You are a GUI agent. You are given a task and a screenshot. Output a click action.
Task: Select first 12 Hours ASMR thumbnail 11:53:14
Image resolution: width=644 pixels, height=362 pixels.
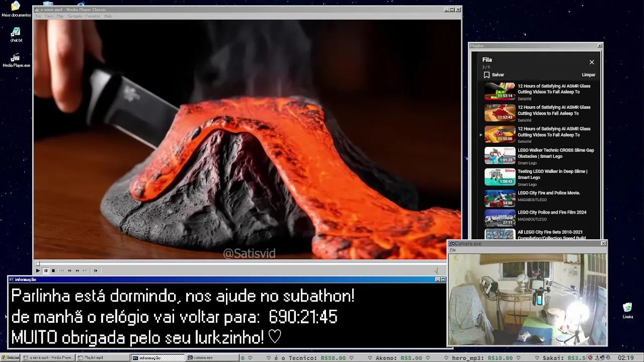click(500, 92)
